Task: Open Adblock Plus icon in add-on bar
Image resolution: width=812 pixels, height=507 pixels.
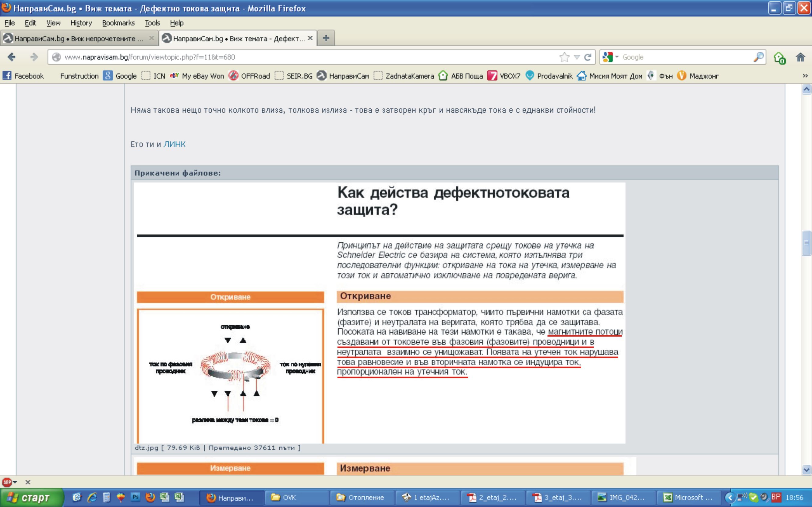Action: 6,482
